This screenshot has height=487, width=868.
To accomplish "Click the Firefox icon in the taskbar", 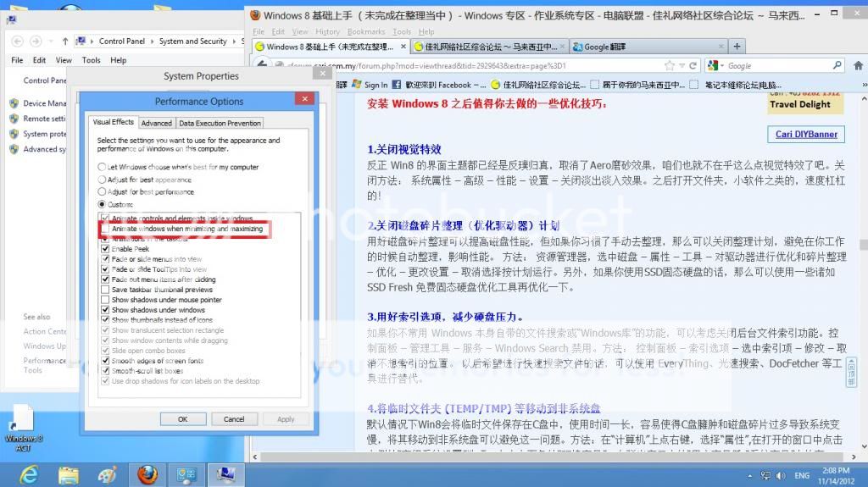I will click(x=147, y=471).
